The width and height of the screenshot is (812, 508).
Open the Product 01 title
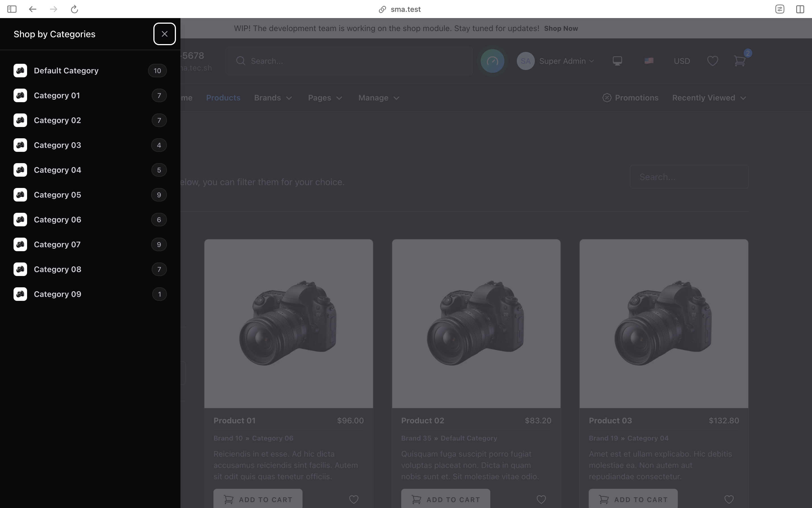coord(235,421)
